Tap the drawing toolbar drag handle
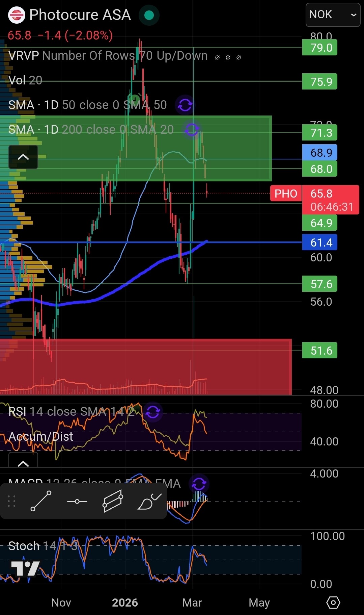 [x=11, y=501]
